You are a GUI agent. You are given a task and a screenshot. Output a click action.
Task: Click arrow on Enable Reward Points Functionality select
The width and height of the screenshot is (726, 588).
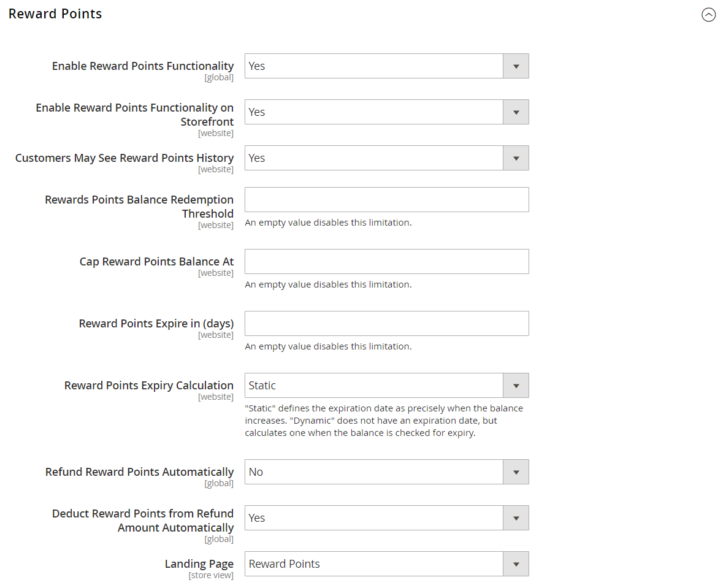click(x=516, y=66)
